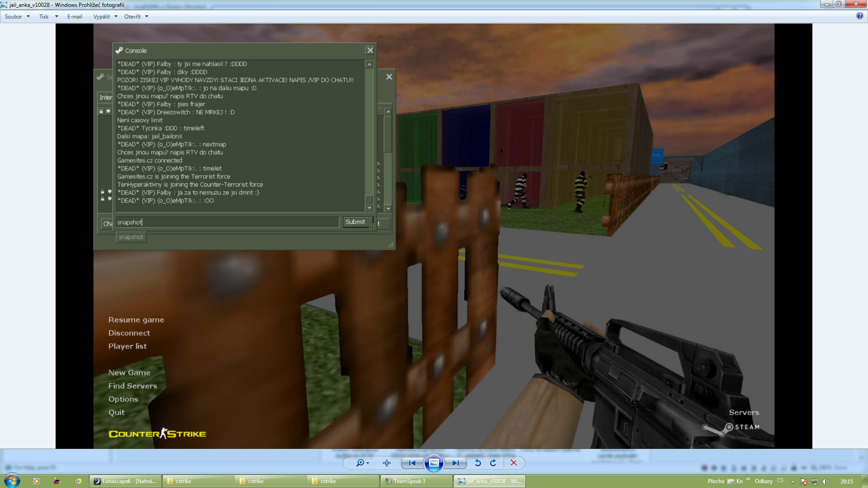Fit the photo to window size

[x=387, y=463]
